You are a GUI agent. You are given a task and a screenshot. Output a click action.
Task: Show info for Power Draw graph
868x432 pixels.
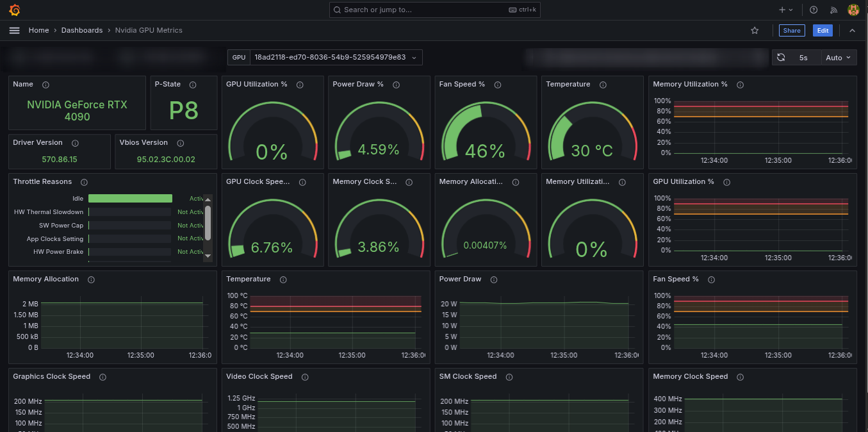click(493, 279)
